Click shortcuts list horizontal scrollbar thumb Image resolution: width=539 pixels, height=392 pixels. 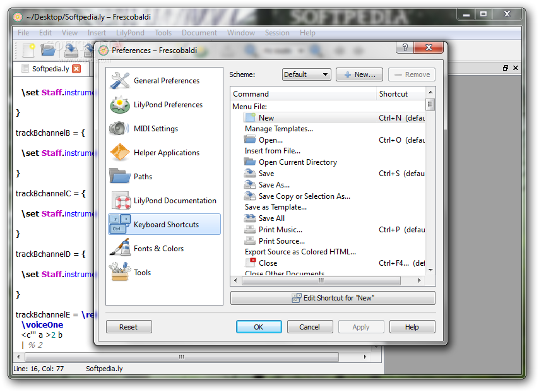click(x=321, y=281)
